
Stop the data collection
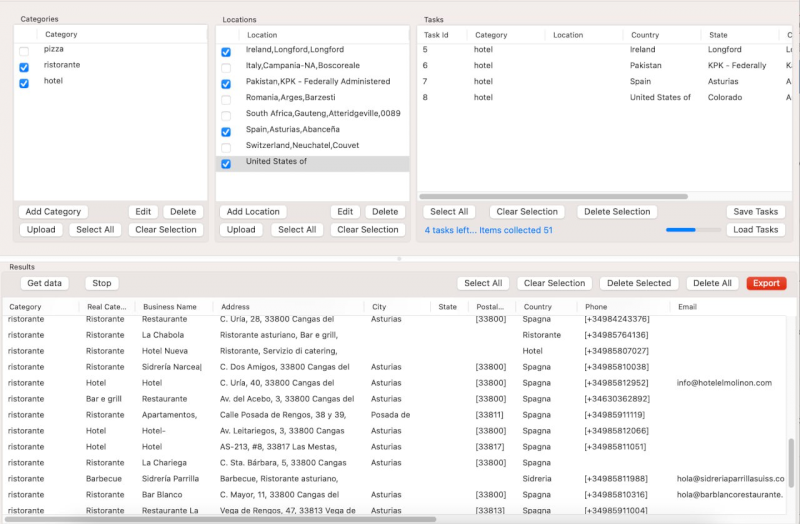[x=102, y=283]
